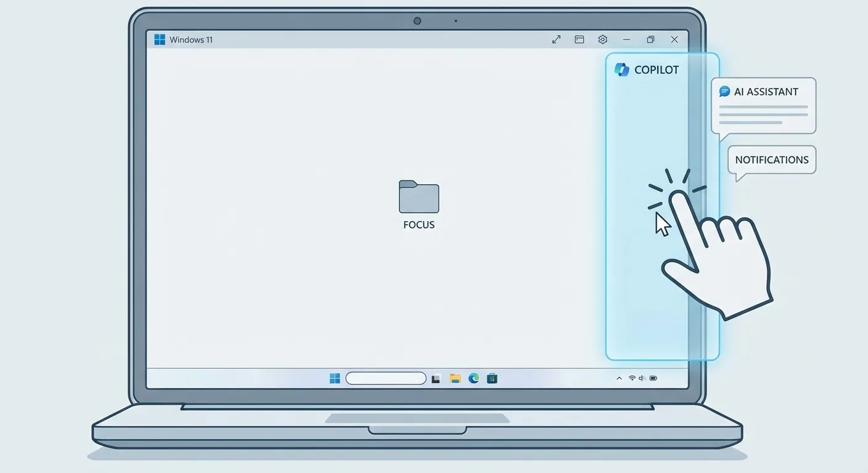868x473 pixels.
Task: Click the battery icon in system tray
Action: [x=653, y=378]
